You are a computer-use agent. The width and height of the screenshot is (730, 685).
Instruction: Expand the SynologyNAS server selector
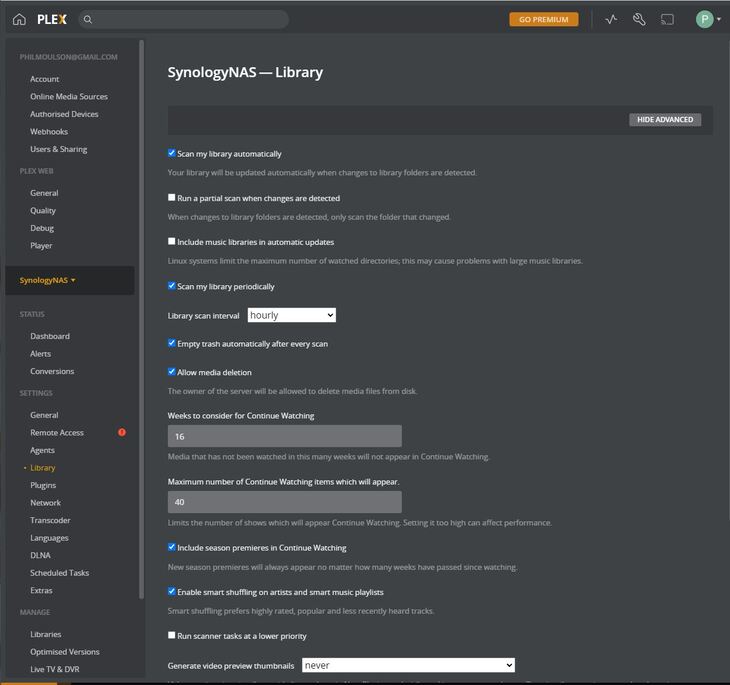pyautogui.click(x=48, y=280)
